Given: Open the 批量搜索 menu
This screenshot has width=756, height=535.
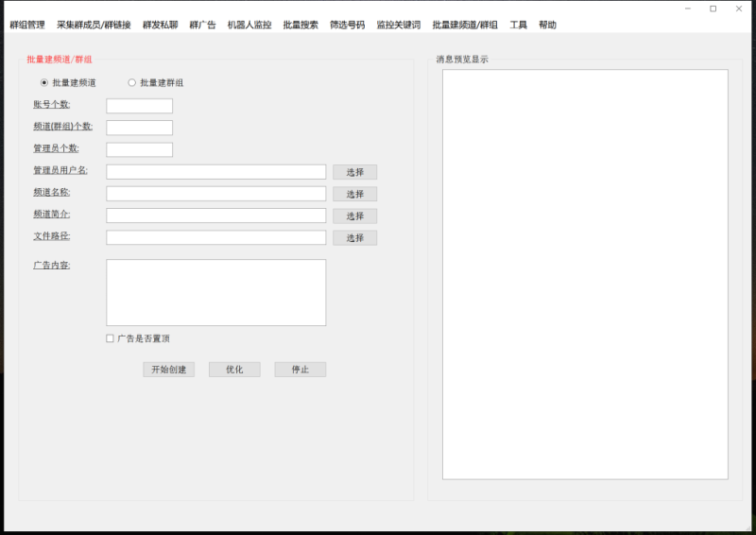Looking at the screenshot, I should click(x=301, y=26).
